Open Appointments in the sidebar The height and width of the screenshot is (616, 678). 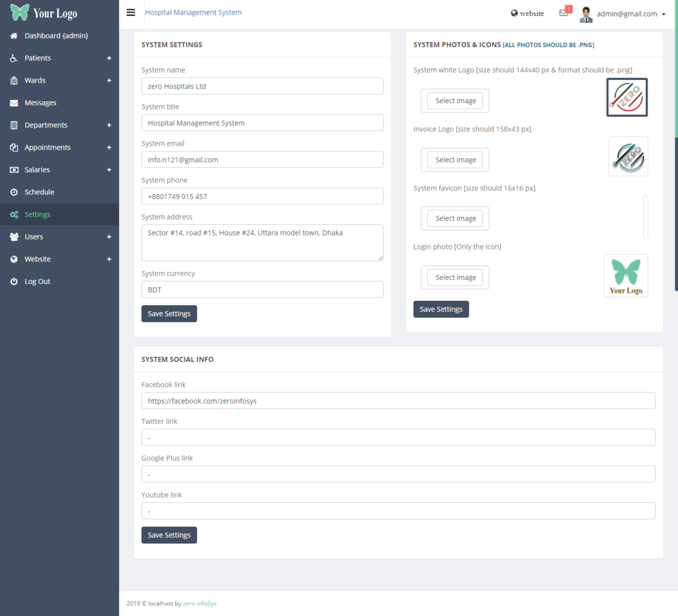[x=48, y=148]
